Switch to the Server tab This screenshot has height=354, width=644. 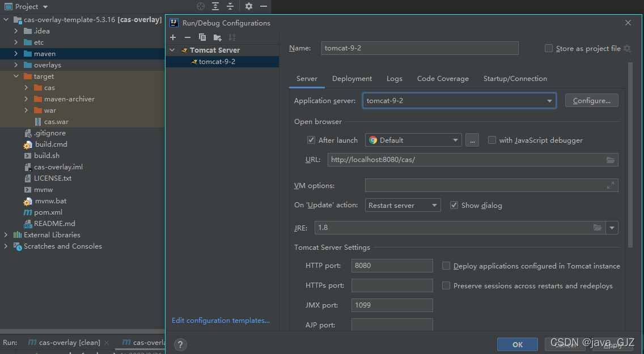click(307, 79)
